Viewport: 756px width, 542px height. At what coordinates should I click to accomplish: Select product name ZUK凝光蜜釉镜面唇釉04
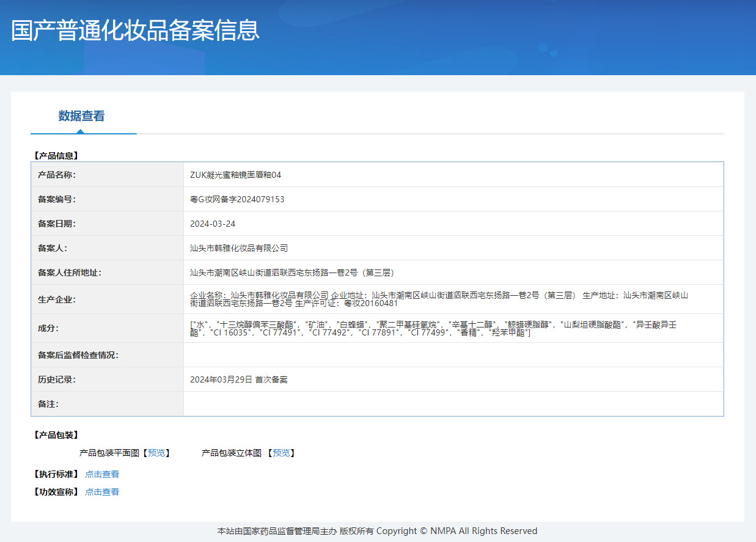[x=236, y=175]
